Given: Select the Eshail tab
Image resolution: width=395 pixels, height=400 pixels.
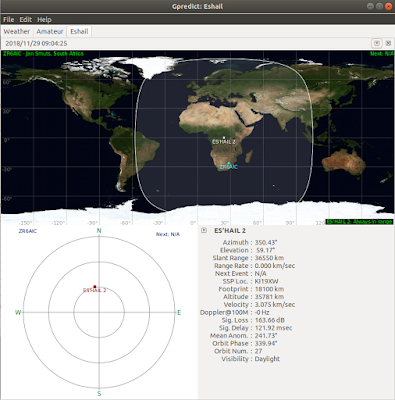Looking at the screenshot, I should coord(79,31).
